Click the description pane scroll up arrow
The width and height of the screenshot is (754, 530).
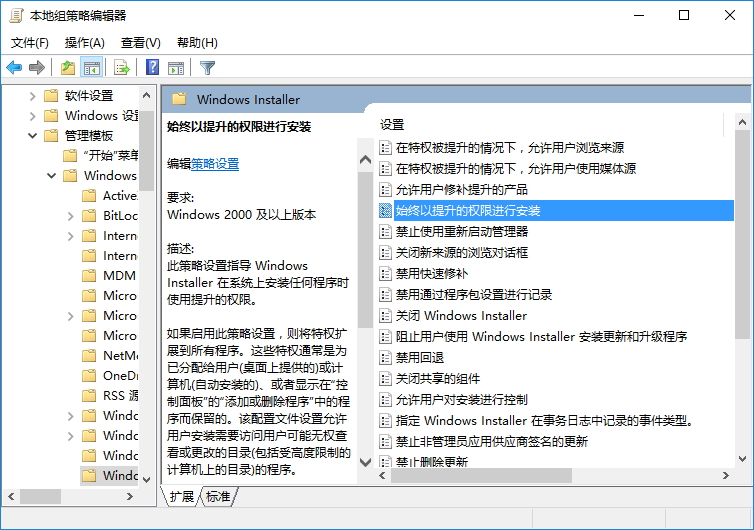pyautogui.click(x=365, y=160)
